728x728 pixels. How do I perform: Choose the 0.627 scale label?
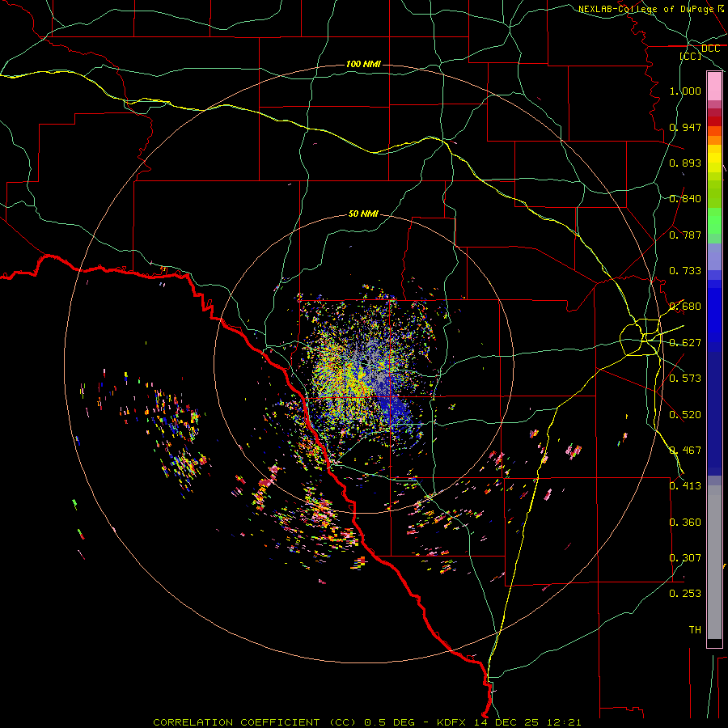point(685,343)
